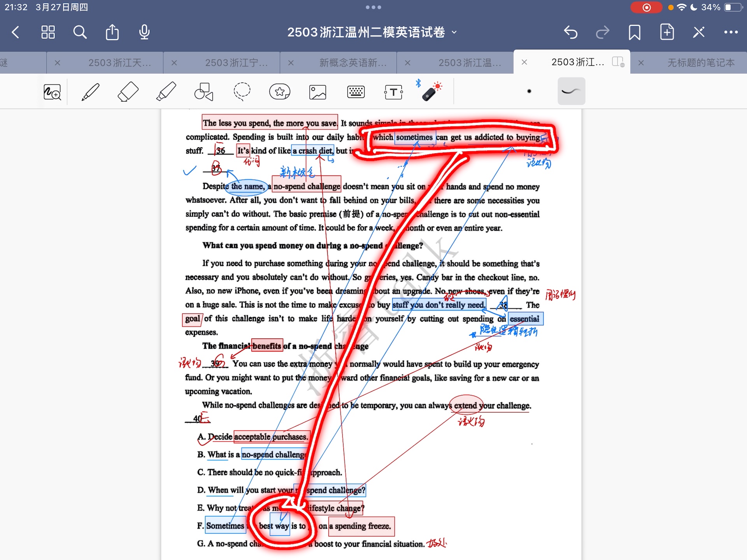
Task: Tap 'What can you spend money on' heading
Action: 313,246
